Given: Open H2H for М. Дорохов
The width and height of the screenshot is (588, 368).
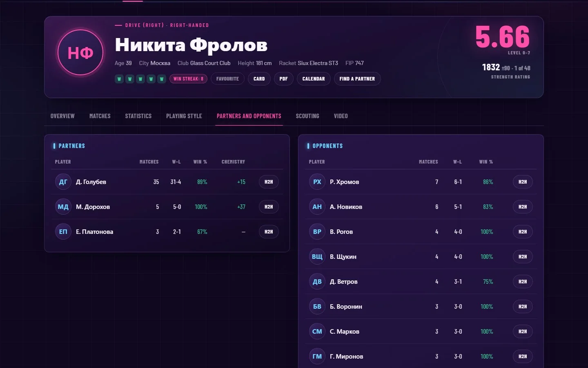Looking at the screenshot, I should pyautogui.click(x=269, y=207).
